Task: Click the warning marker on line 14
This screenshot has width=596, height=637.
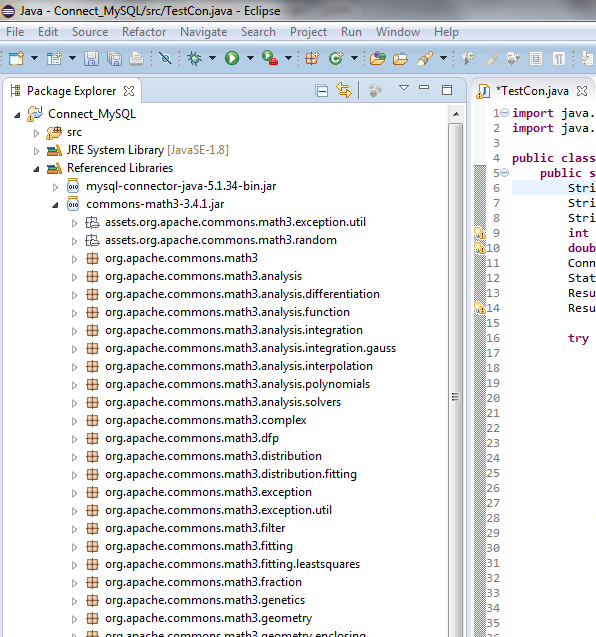Action: tap(480, 308)
